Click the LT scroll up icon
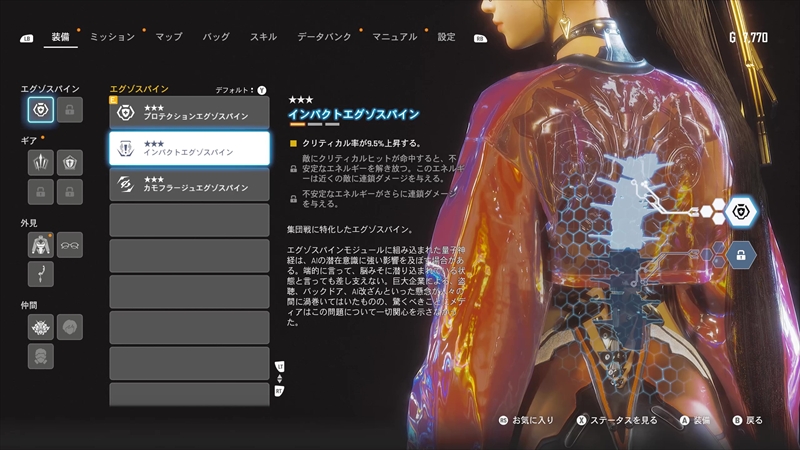This screenshot has height=450, width=800. [280, 366]
